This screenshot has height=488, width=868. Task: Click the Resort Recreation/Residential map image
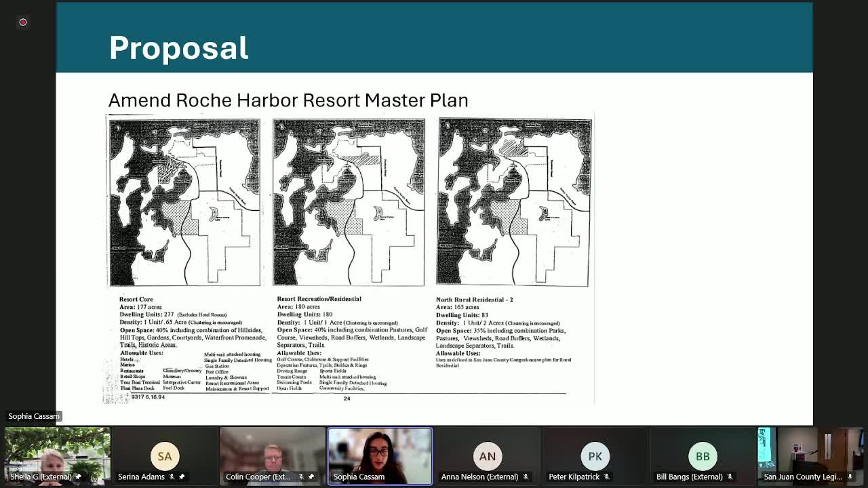coord(349,202)
